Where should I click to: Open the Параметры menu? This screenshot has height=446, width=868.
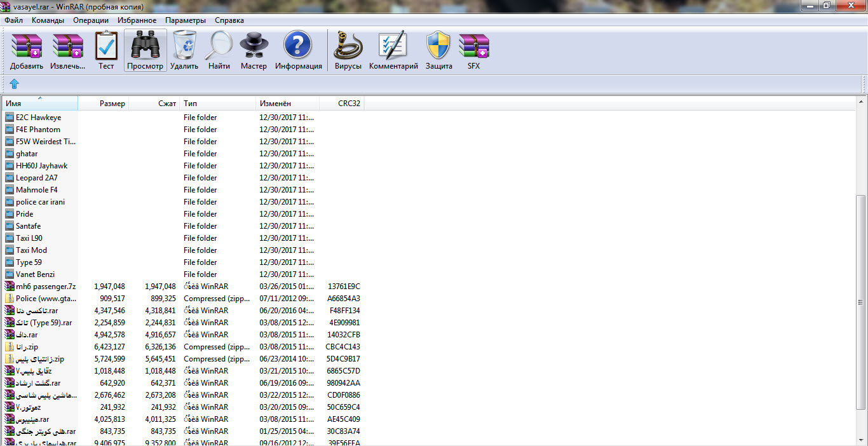coord(186,20)
